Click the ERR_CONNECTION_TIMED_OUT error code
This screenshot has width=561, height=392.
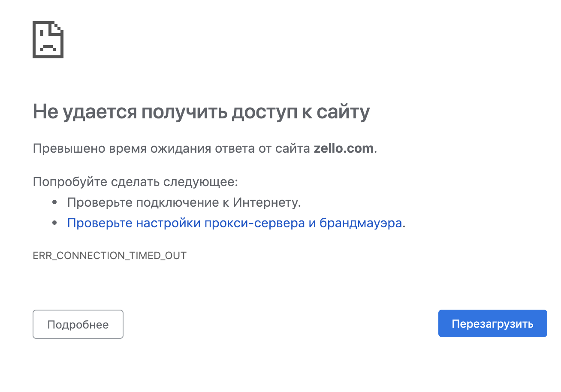[109, 255]
